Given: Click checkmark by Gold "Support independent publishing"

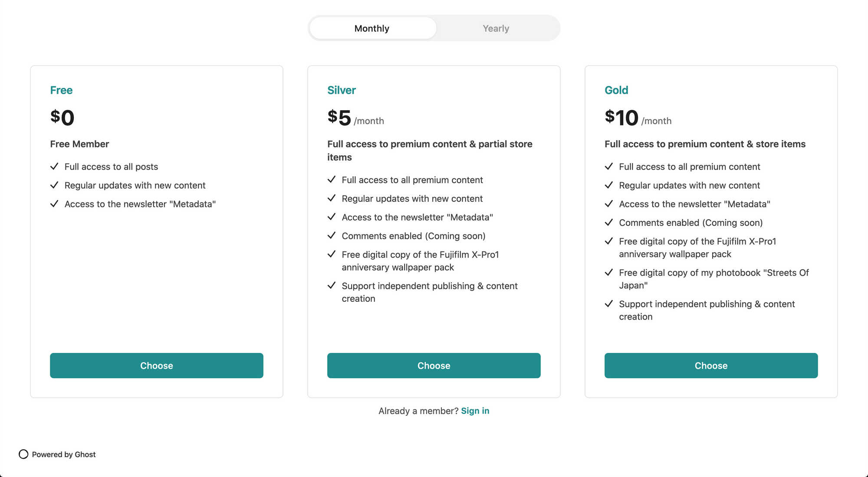Looking at the screenshot, I should [x=609, y=304].
